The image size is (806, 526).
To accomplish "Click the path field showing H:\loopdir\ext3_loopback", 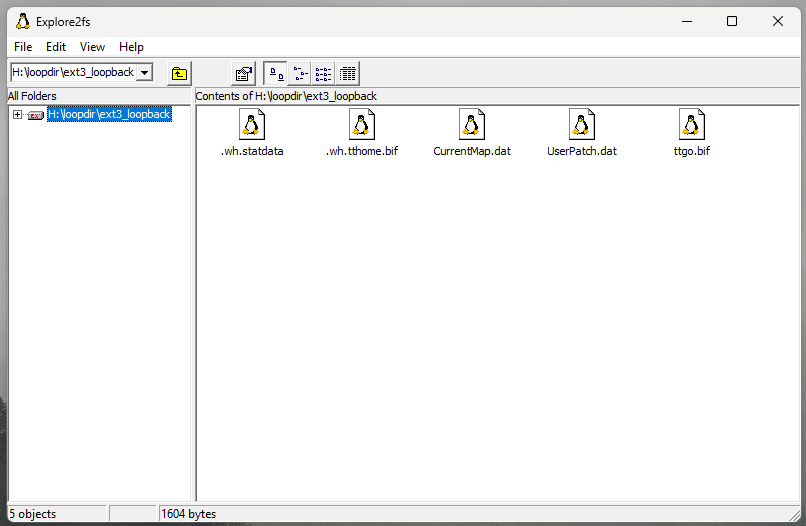I will click(74, 72).
